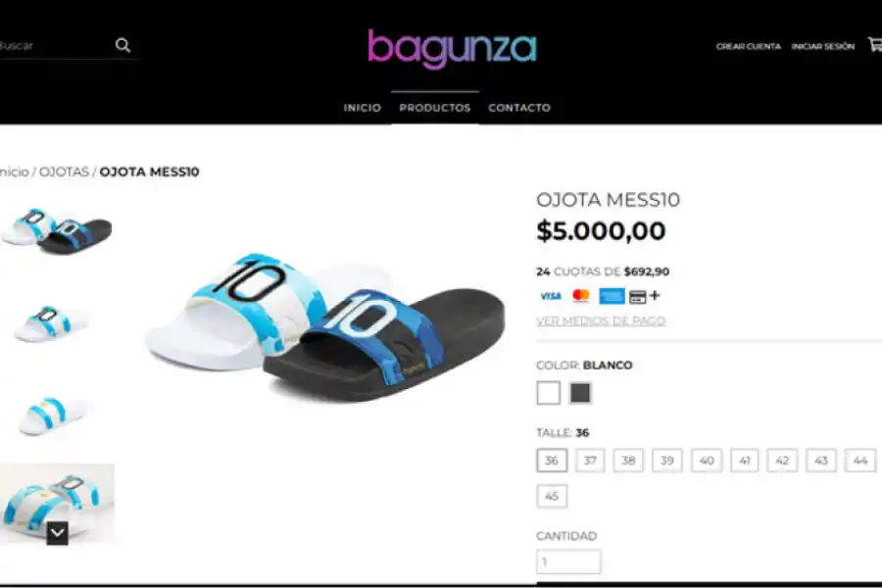Click the American Express card icon
Screen dimensions: 882x588
(x=612, y=296)
